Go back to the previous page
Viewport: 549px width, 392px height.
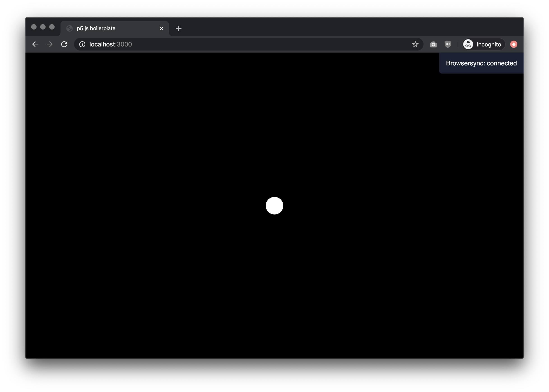pos(35,44)
